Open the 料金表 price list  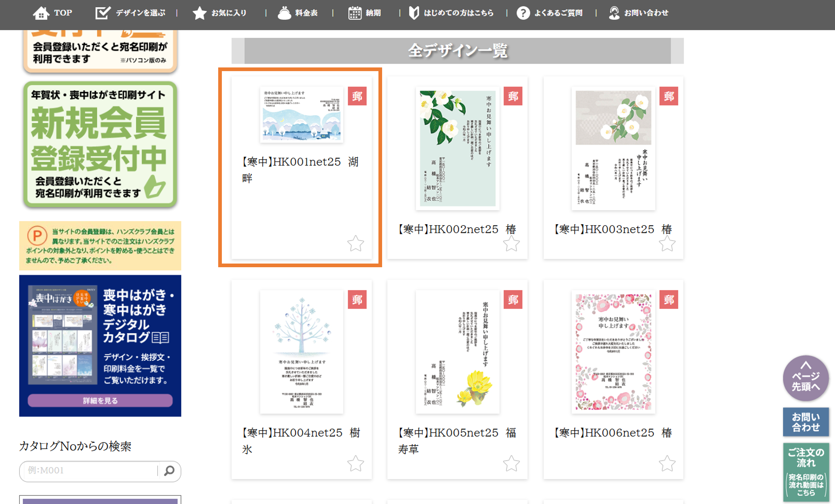pos(306,13)
